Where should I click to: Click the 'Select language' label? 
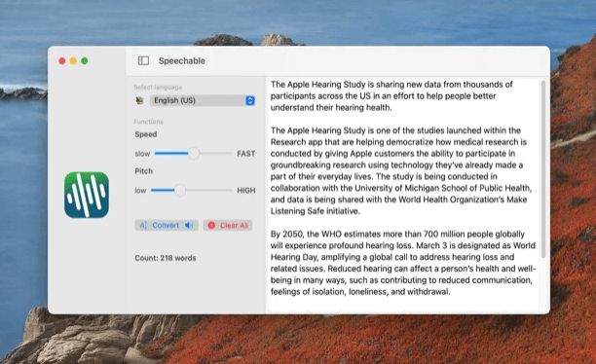[x=158, y=87]
